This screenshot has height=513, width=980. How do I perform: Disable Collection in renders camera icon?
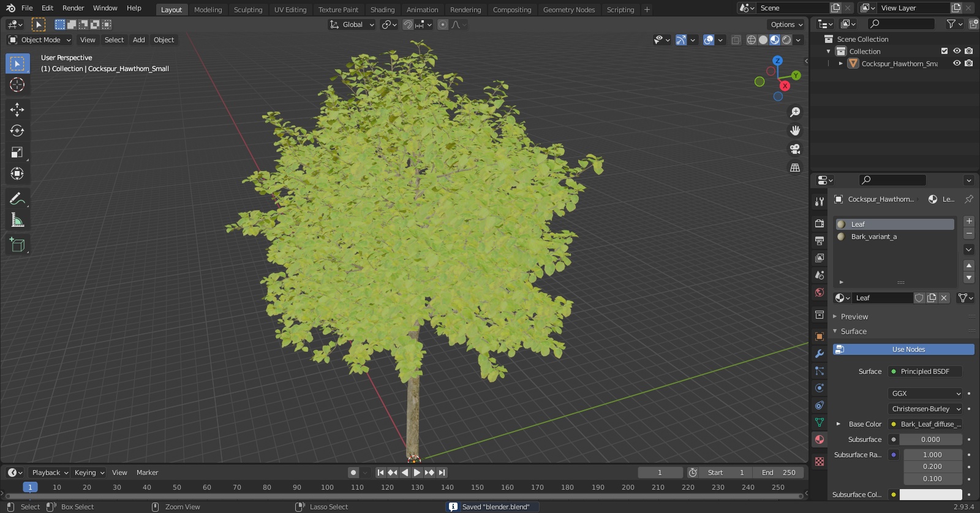point(968,51)
